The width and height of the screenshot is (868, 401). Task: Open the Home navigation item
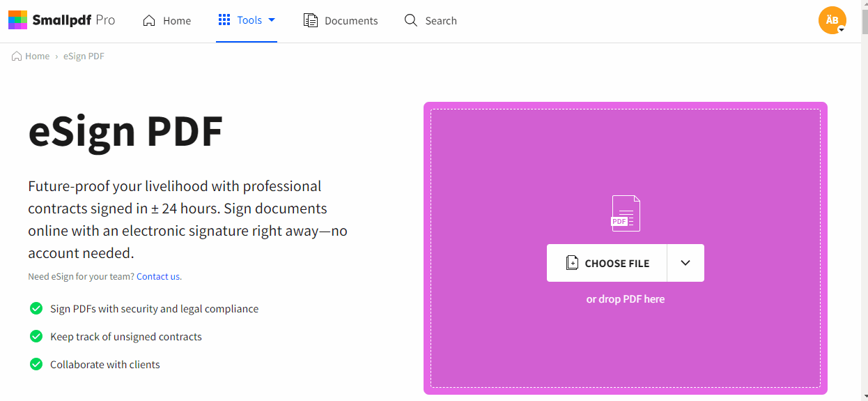point(167,21)
